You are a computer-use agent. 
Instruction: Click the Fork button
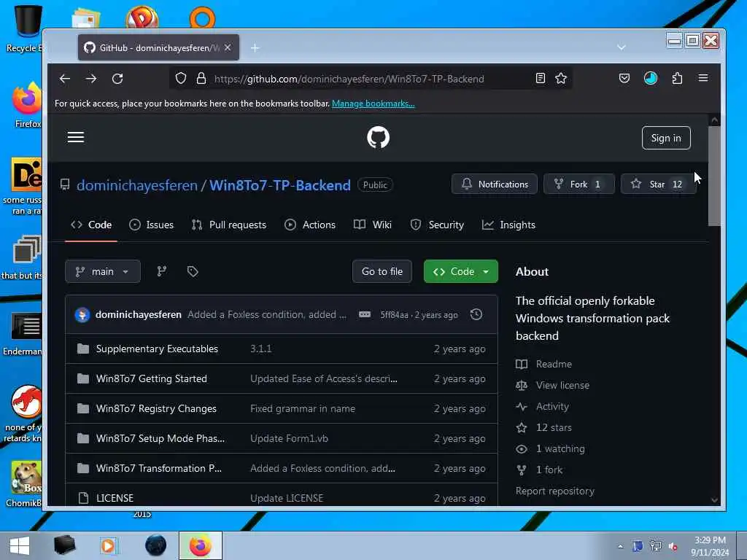tap(579, 184)
